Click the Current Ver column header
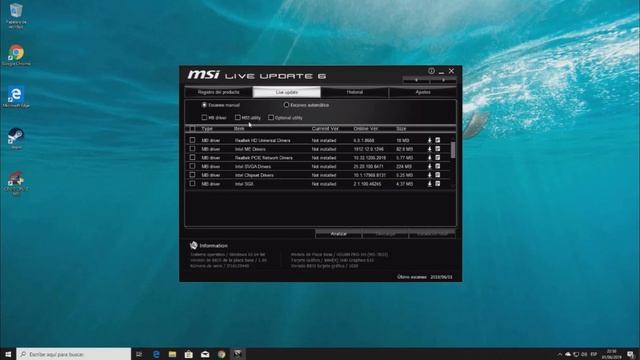The height and width of the screenshot is (360, 640). [325, 129]
